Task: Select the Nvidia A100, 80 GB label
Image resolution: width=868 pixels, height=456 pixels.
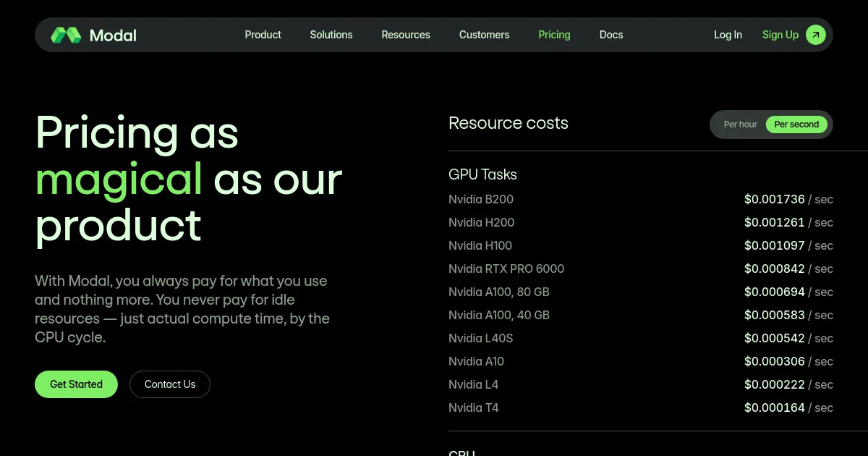Action: (499, 292)
